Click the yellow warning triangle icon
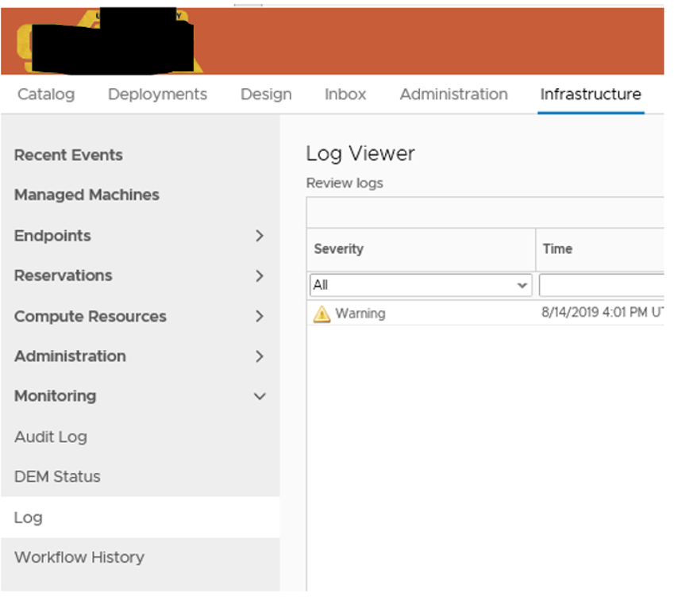Image resolution: width=674 pixels, height=616 pixels. pos(322,314)
